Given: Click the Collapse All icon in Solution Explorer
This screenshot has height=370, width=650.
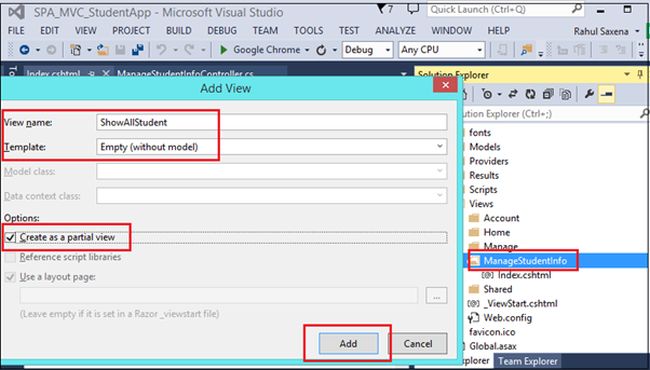Looking at the screenshot, I should coord(548,94).
